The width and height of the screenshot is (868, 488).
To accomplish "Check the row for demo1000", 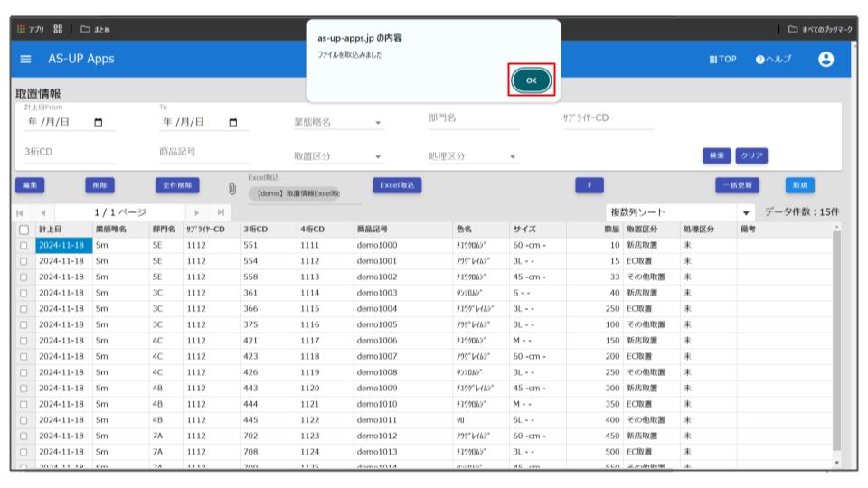I will coord(24,245).
